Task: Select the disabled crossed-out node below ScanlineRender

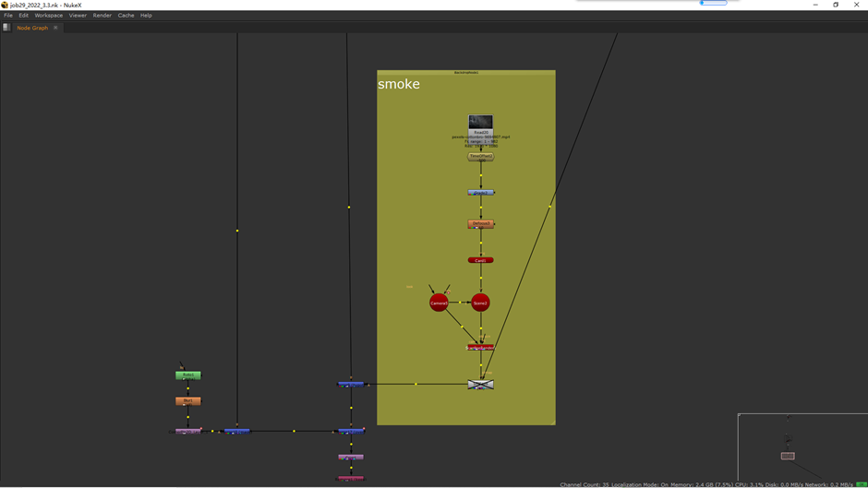Action: pyautogui.click(x=480, y=384)
